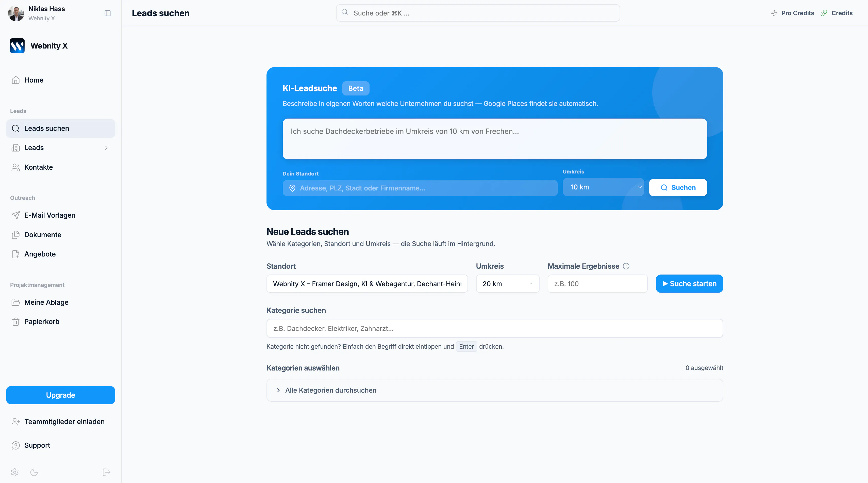868x483 pixels.
Task: Click the '0 ausgewählt' counter text
Action: point(704,368)
